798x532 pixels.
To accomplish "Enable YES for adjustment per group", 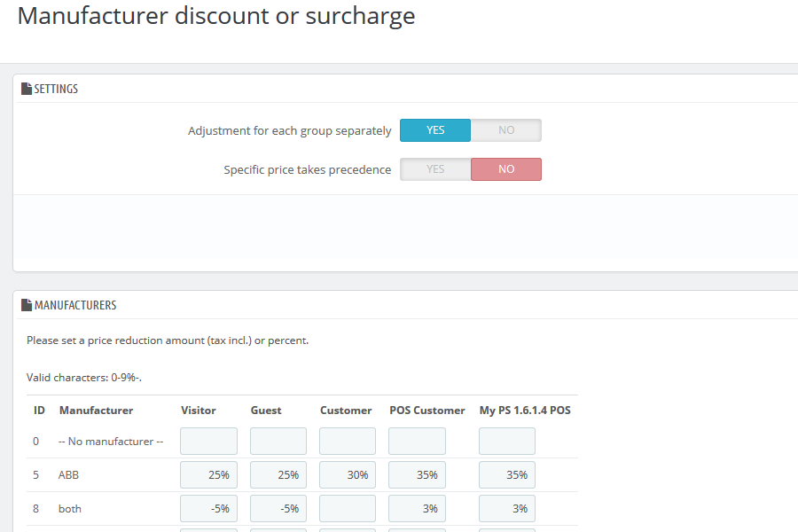I will 435,130.
